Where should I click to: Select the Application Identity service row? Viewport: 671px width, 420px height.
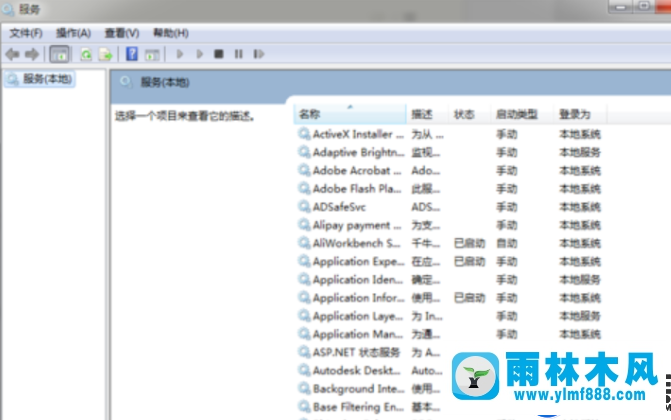(x=449, y=280)
